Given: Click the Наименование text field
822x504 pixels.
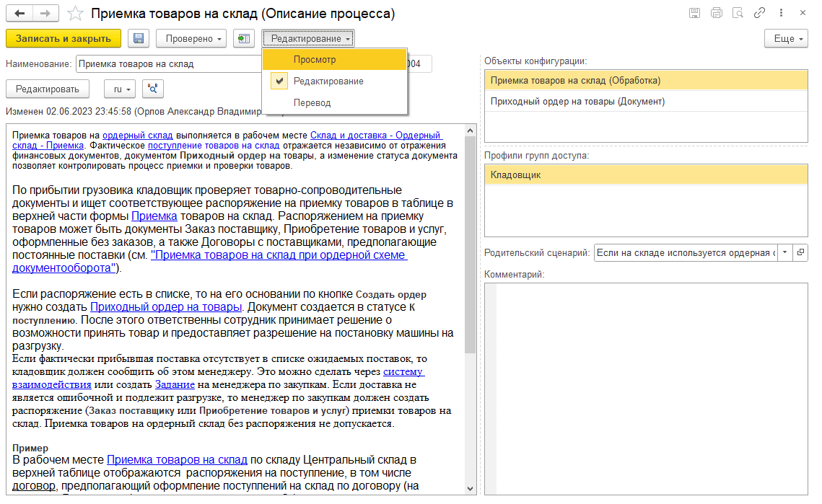Looking at the screenshot, I should click(x=167, y=64).
